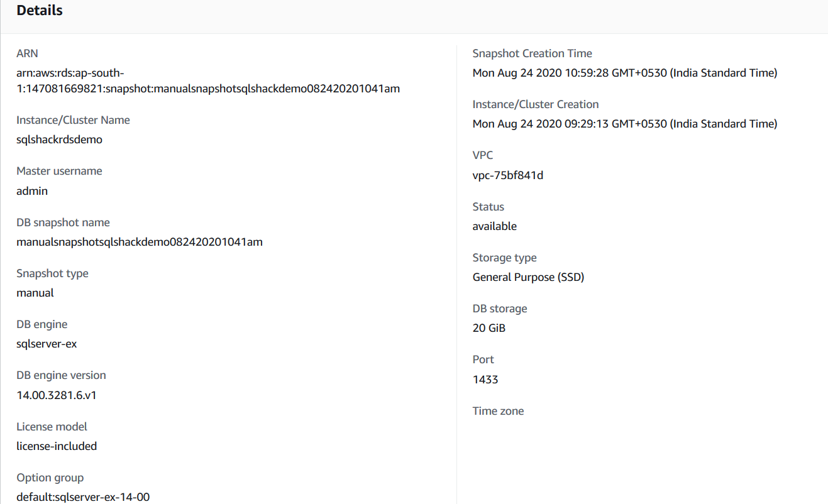Image resolution: width=828 pixels, height=504 pixels.
Task: Click the port number 1433
Action: 485,380
